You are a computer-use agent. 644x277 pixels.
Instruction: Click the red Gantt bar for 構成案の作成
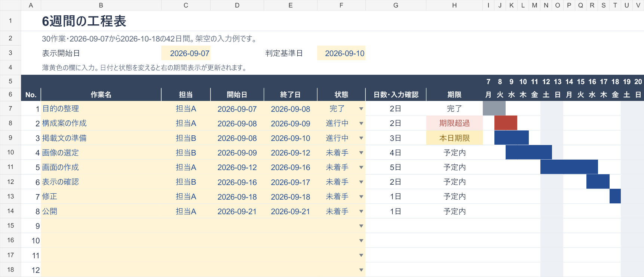506,123
